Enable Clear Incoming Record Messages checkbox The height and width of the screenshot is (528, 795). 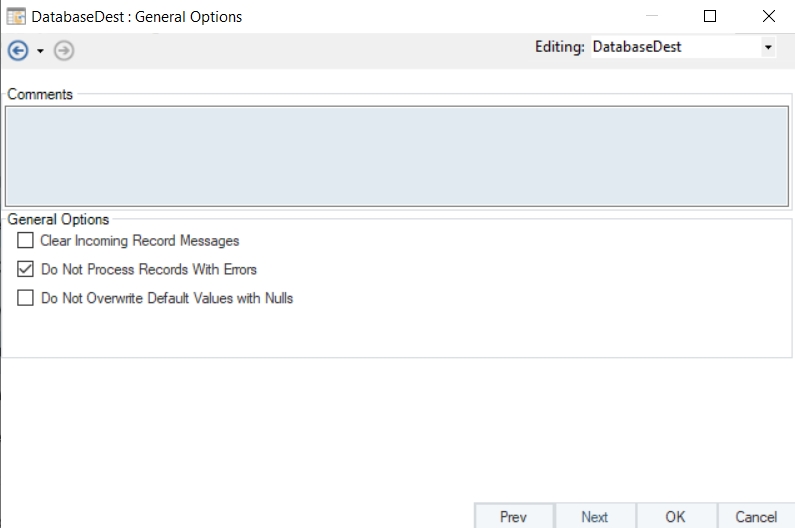tap(26, 241)
